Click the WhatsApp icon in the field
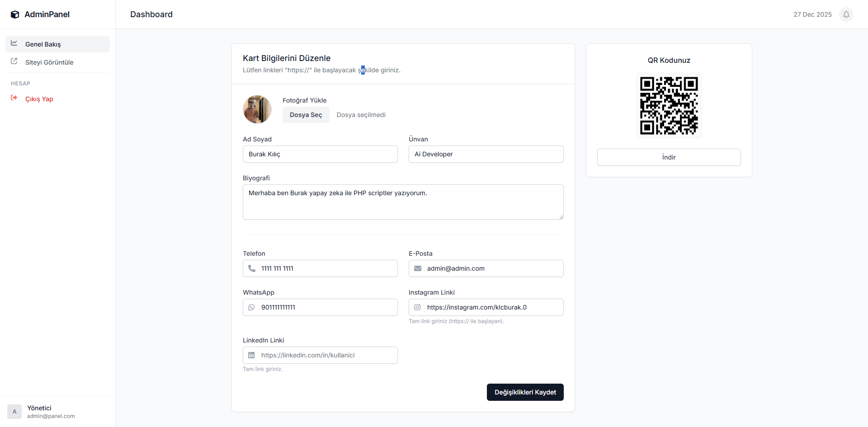The height and width of the screenshot is (427, 868). pos(252,307)
